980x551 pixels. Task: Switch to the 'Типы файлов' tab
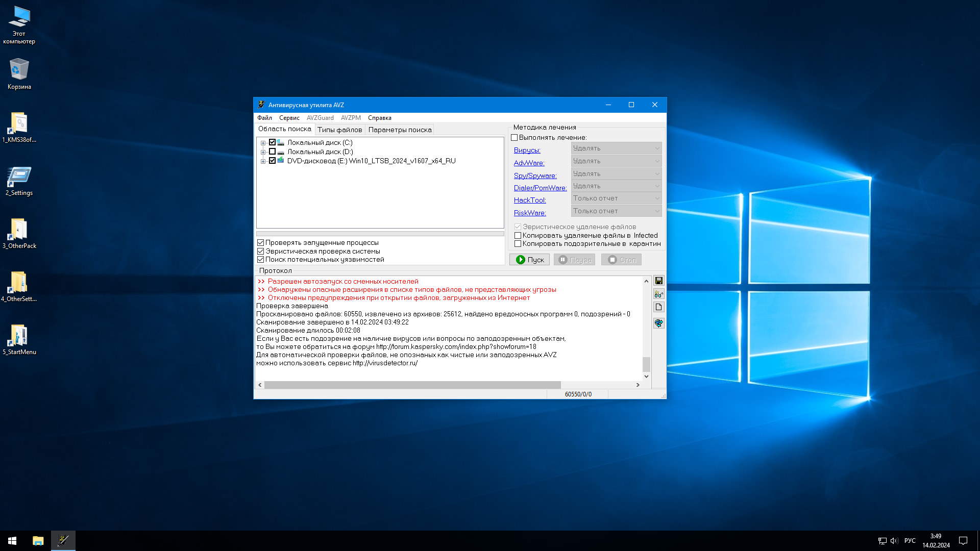(x=339, y=130)
